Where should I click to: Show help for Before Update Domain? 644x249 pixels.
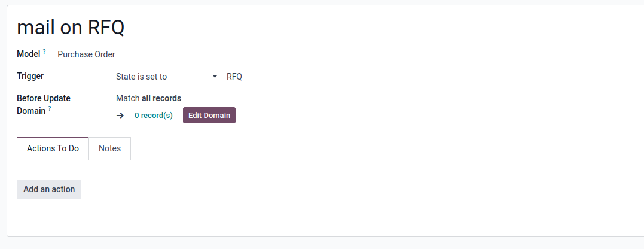pos(50,108)
